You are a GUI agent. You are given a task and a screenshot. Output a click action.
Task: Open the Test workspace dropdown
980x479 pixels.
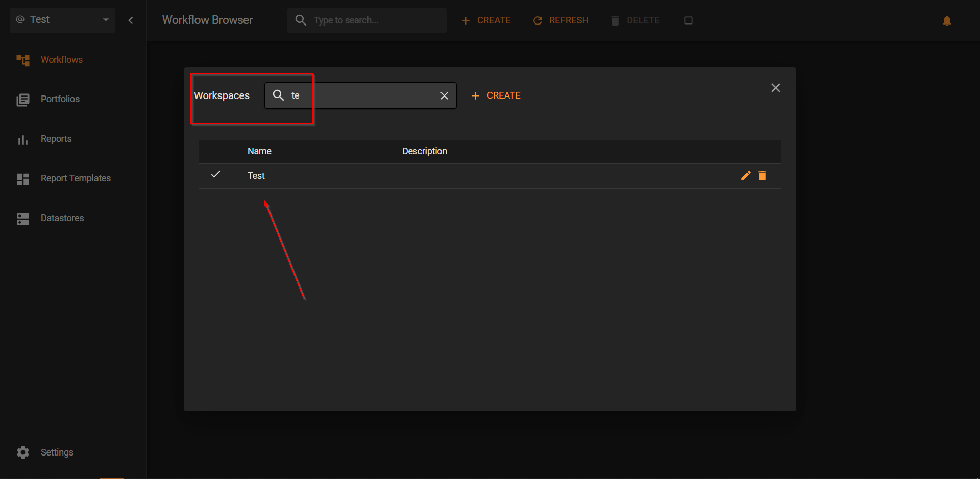[x=62, y=20]
